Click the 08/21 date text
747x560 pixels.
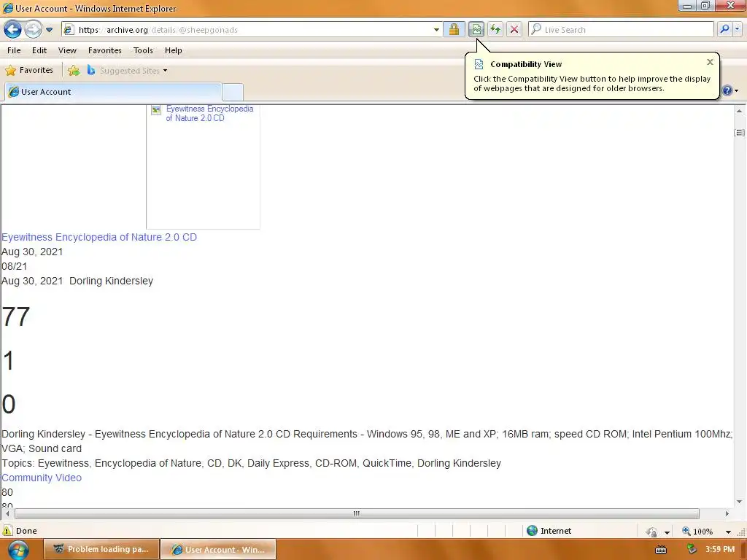[x=15, y=266]
